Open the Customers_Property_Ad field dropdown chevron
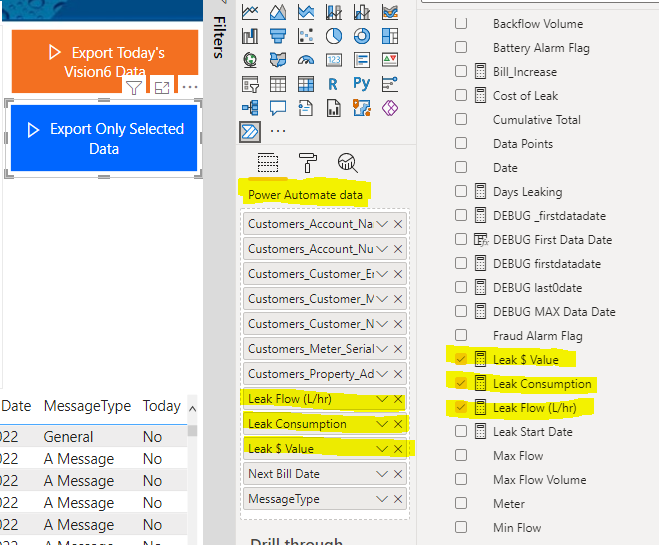This screenshot has height=545, width=659. pos(382,374)
